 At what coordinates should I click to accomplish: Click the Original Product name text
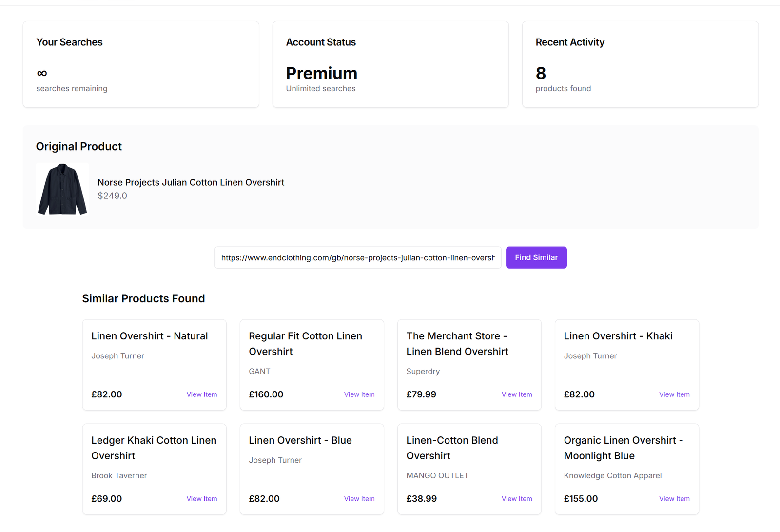pyautogui.click(x=191, y=182)
